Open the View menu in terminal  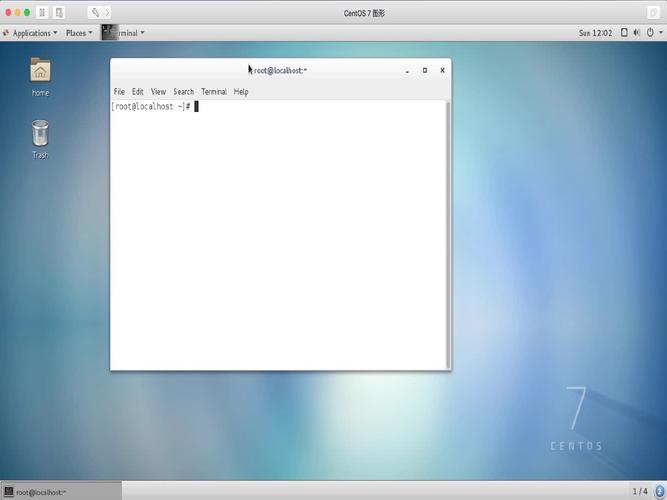[158, 91]
